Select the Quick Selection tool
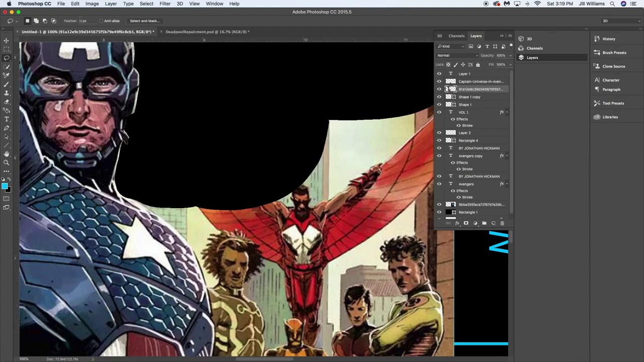The width and height of the screenshot is (644, 362). (x=7, y=67)
